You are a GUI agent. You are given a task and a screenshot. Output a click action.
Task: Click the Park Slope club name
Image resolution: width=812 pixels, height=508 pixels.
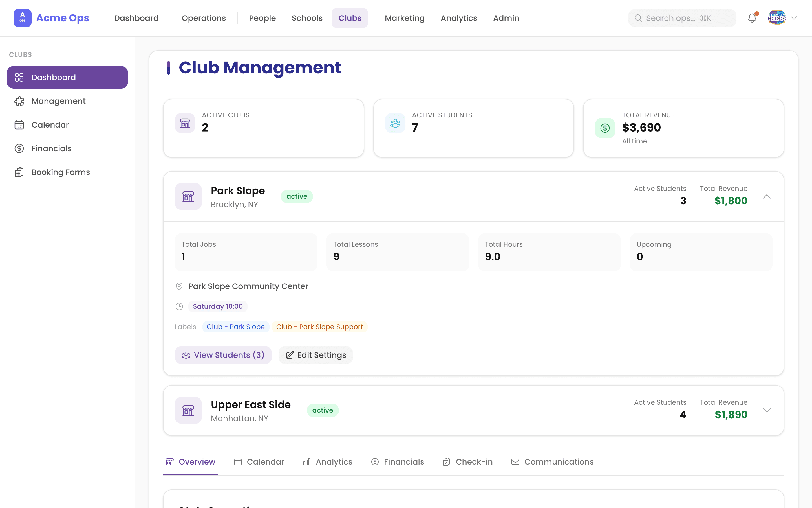point(238,191)
